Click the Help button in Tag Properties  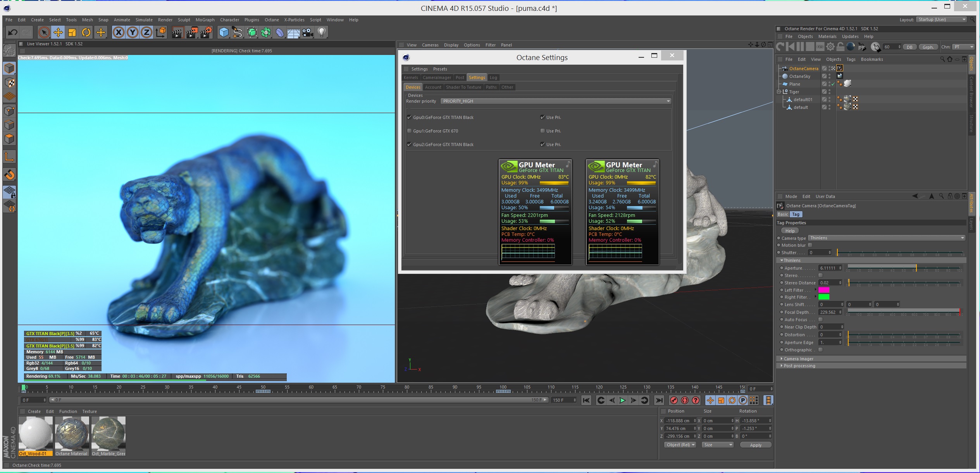point(790,230)
